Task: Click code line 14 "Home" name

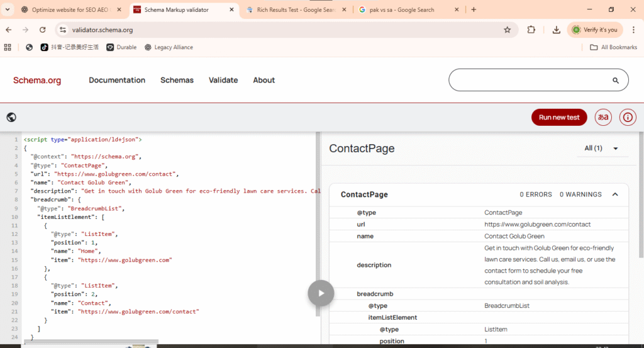Action: 88,251
